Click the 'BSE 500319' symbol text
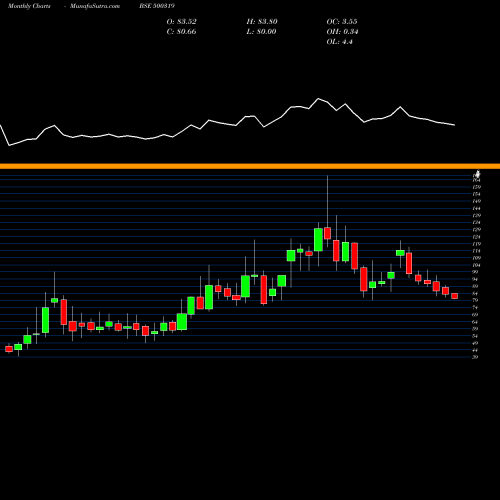This screenshot has height=500, width=500. pos(157,6)
